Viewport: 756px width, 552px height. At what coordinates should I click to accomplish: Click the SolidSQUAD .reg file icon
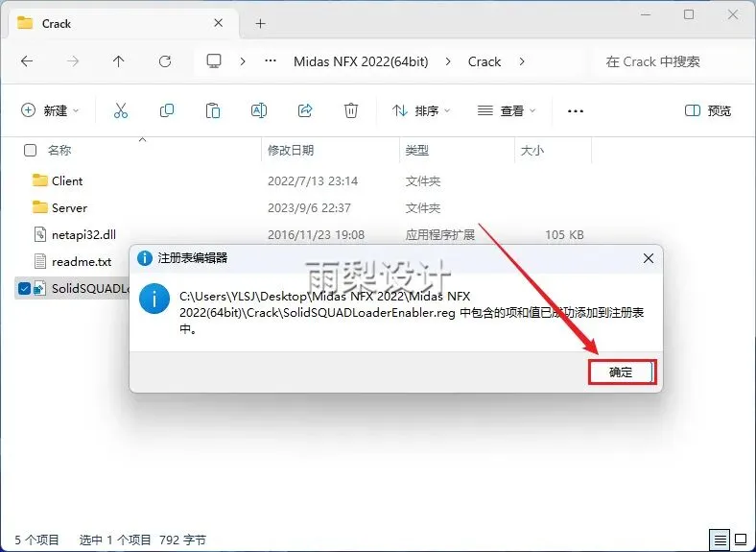[39, 289]
